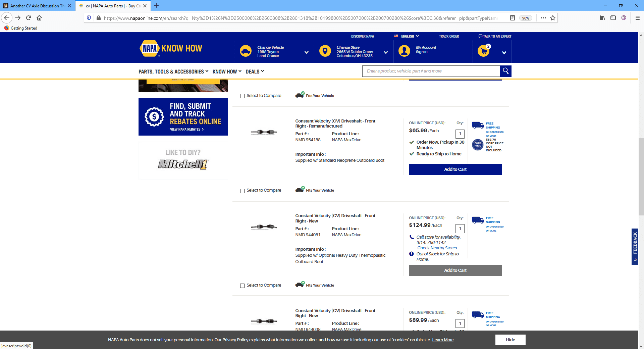Click free shipping truck icon for NMD 954188
This screenshot has height=349, width=644.
[x=478, y=125]
